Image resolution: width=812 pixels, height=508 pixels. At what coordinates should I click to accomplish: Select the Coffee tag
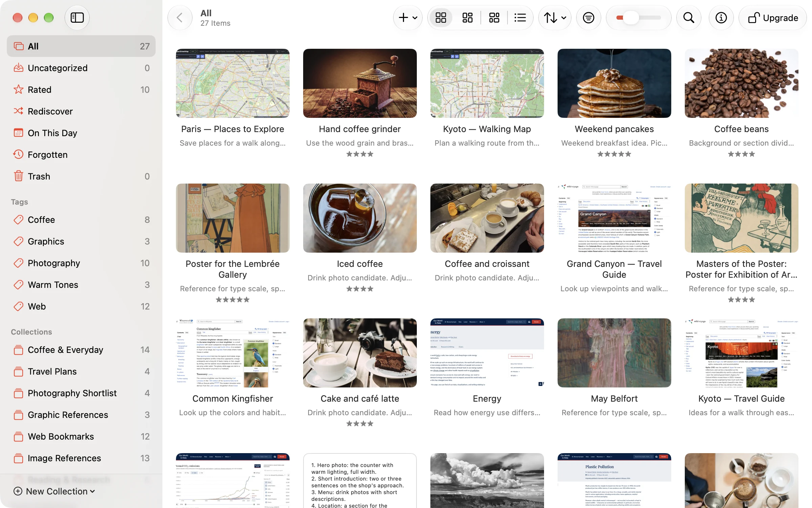(81, 220)
